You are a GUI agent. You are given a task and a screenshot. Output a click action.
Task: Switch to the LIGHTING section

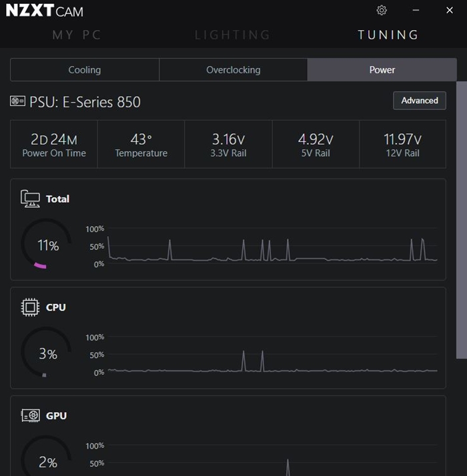pyautogui.click(x=232, y=35)
